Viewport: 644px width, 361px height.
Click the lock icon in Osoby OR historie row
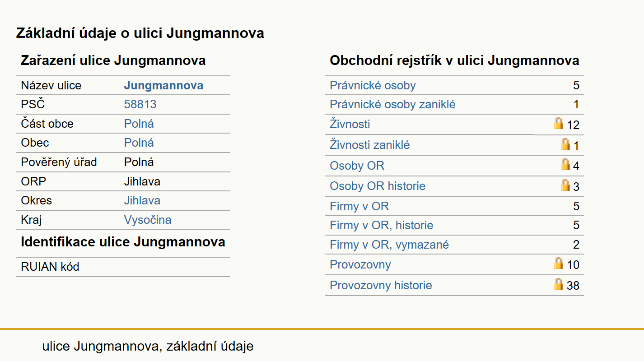tap(565, 185)
